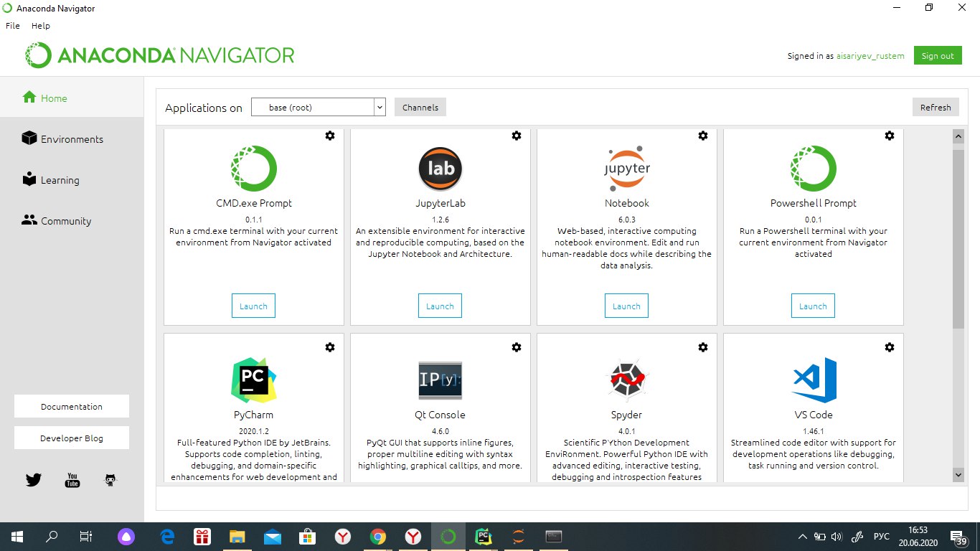
Task: Open Task View from the taskbar
Action: pos(86,536)
